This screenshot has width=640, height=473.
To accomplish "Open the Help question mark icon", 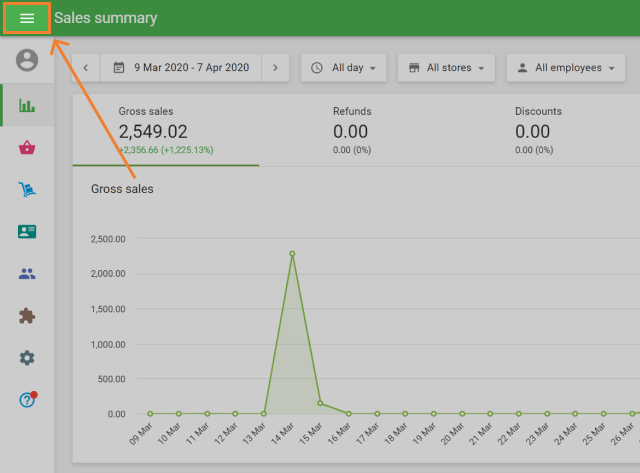I will [x=27, y=399].
